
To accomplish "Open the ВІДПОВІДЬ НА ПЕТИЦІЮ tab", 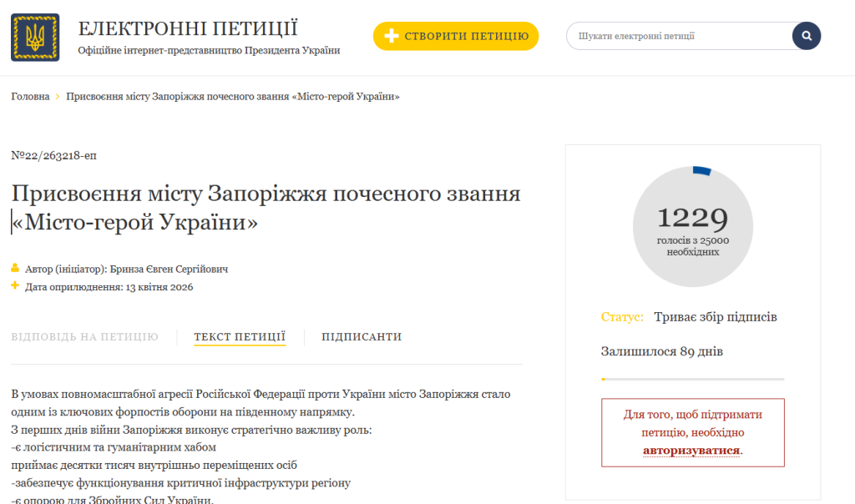I will point(84,337).
